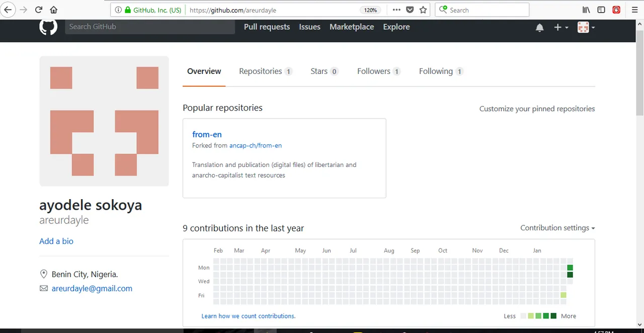The height and width of the screenshot is (333, 644).
Task: Open the page actions three-dot menu
Action: click(396, 10)
